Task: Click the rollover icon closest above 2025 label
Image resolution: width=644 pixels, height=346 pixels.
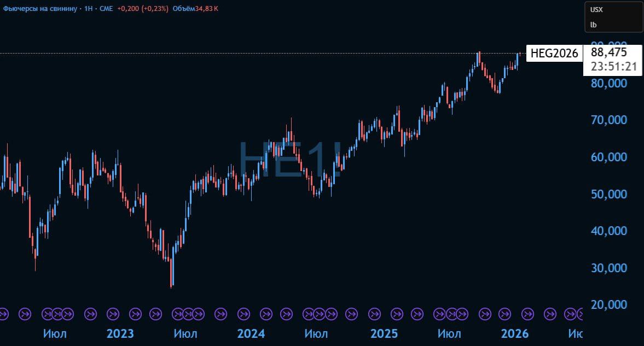Action: point(374,314)
